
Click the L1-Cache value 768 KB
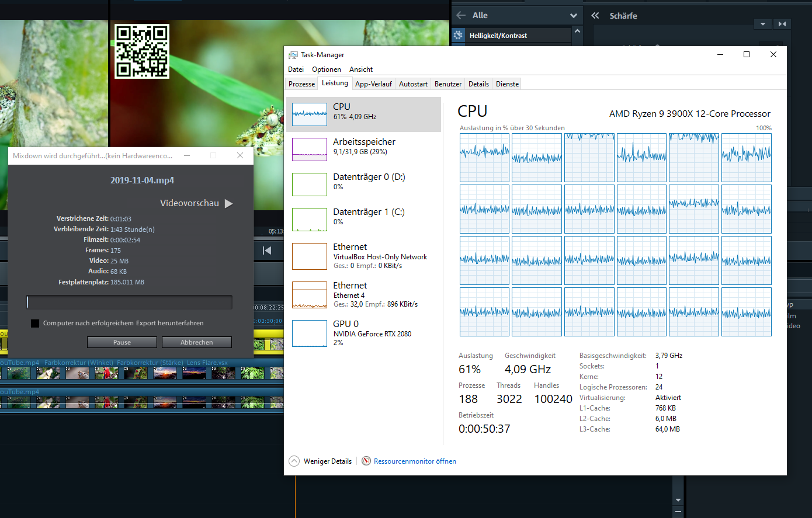[x=665, y=408]
